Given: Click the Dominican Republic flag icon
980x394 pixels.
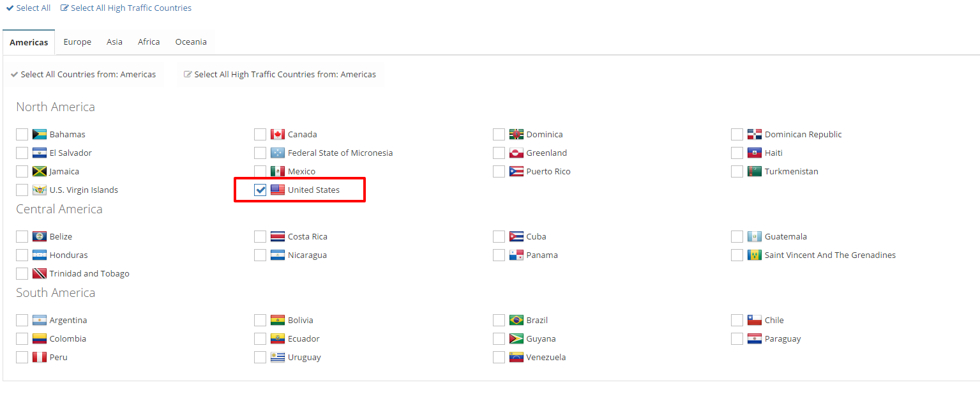Looking at the screenshot, I should [755, 134].
